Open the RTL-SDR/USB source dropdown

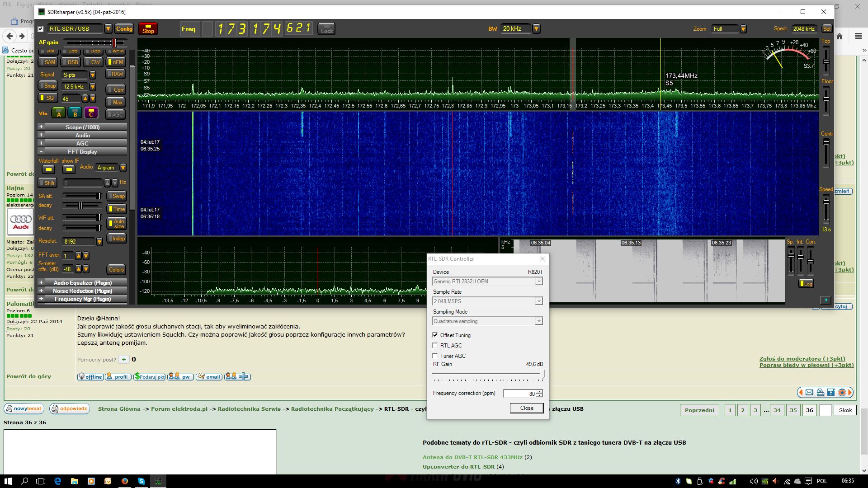click(108, 29)
